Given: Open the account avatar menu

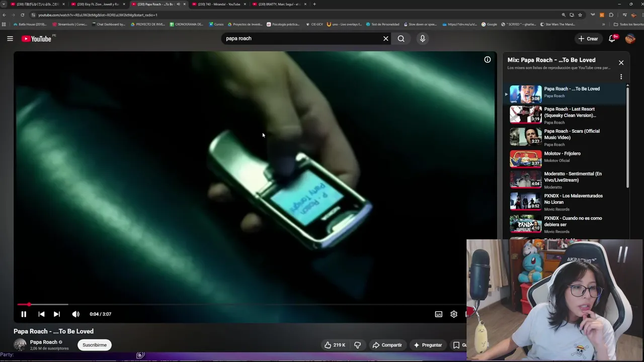Looking at the screenshot, I should pyautogui.click(x=630, y=39).
